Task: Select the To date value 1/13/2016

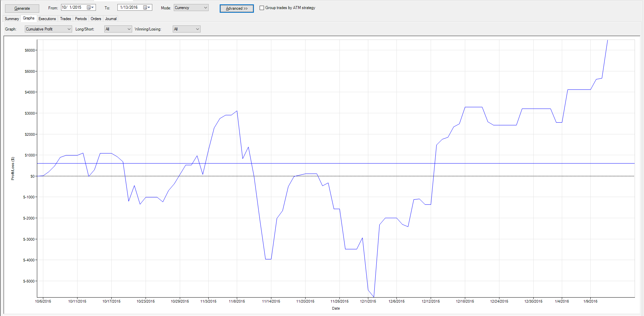Action: [x=129, y=7]
